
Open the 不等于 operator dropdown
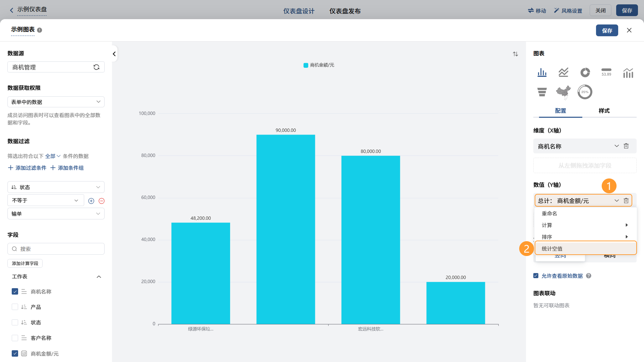point(46,201)
